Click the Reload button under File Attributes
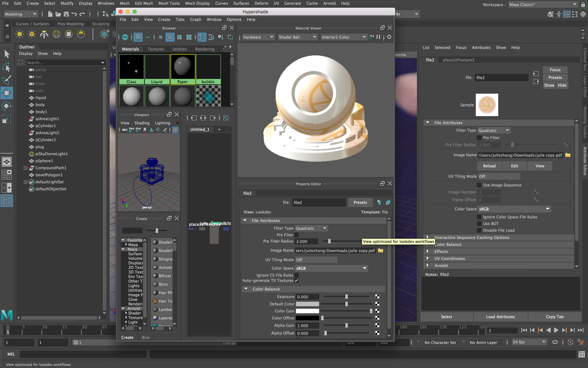 click(x=489, y=166)
